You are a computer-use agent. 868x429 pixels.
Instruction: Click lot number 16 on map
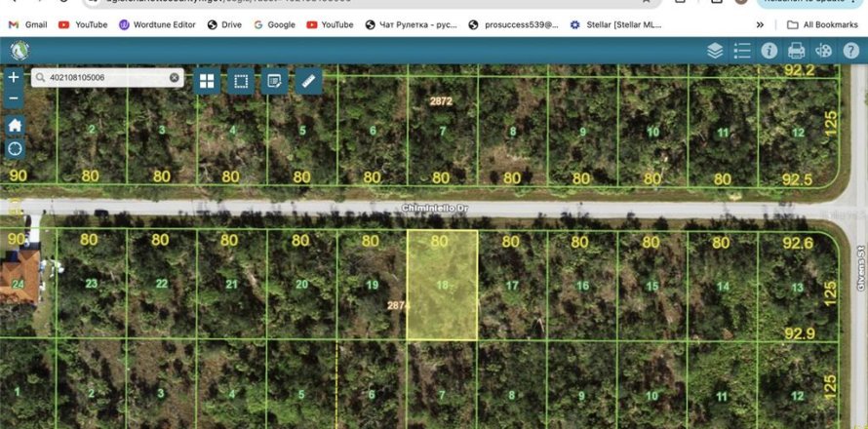pyautogui.click(x=582, y=286)
